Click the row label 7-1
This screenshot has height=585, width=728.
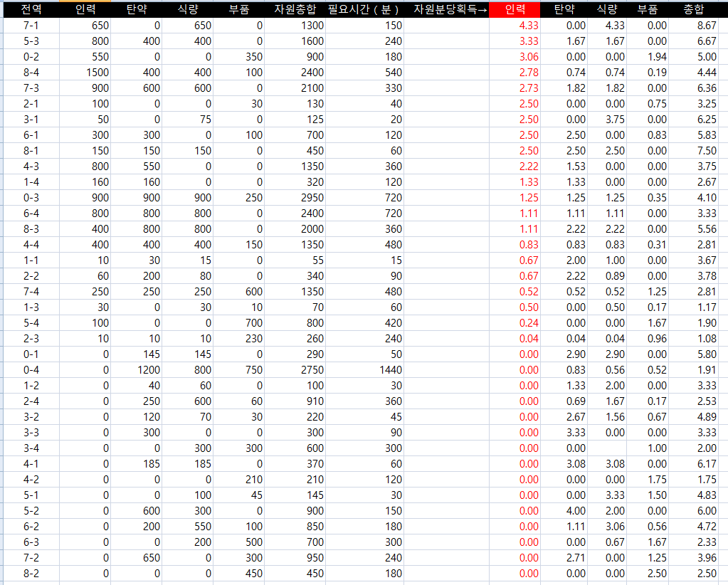pos(31,26)
